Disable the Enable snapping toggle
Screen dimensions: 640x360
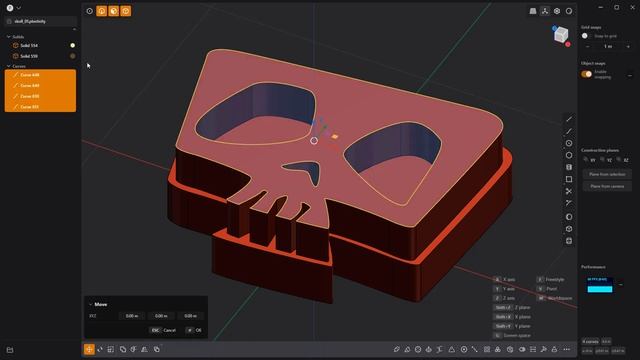(587, 74)
